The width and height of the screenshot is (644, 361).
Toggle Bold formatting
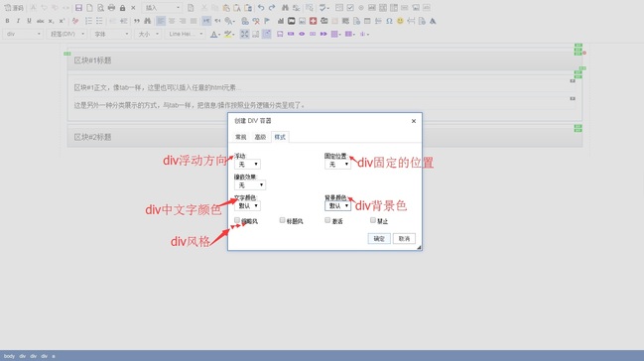(x=7, y=21)
